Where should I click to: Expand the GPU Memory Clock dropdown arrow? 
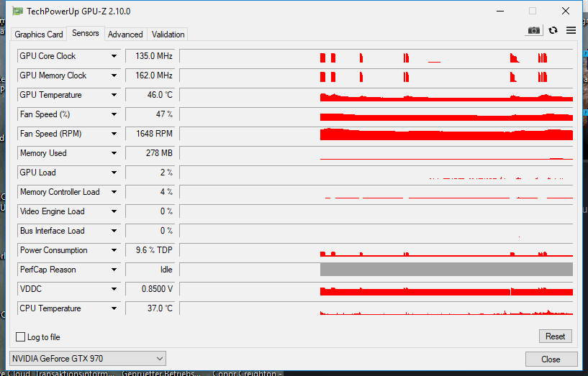tap(114, 75)
